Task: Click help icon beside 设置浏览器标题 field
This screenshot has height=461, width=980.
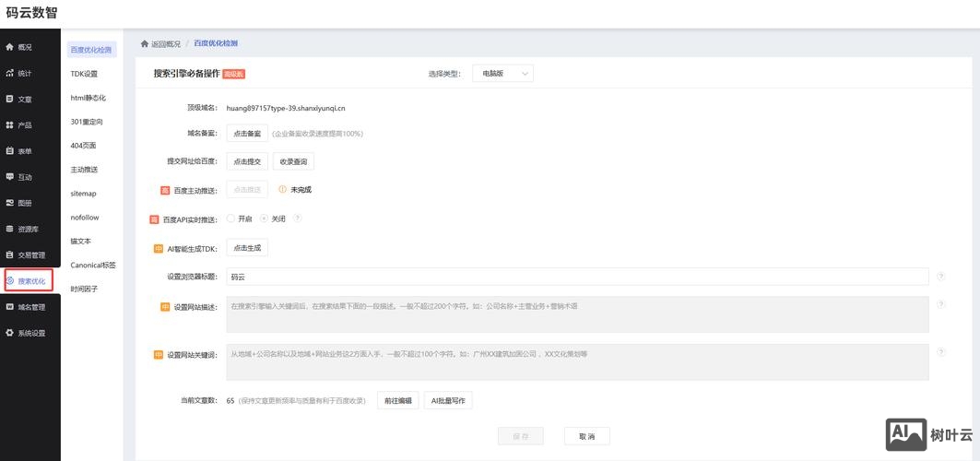Action: [x=940, y=276]
